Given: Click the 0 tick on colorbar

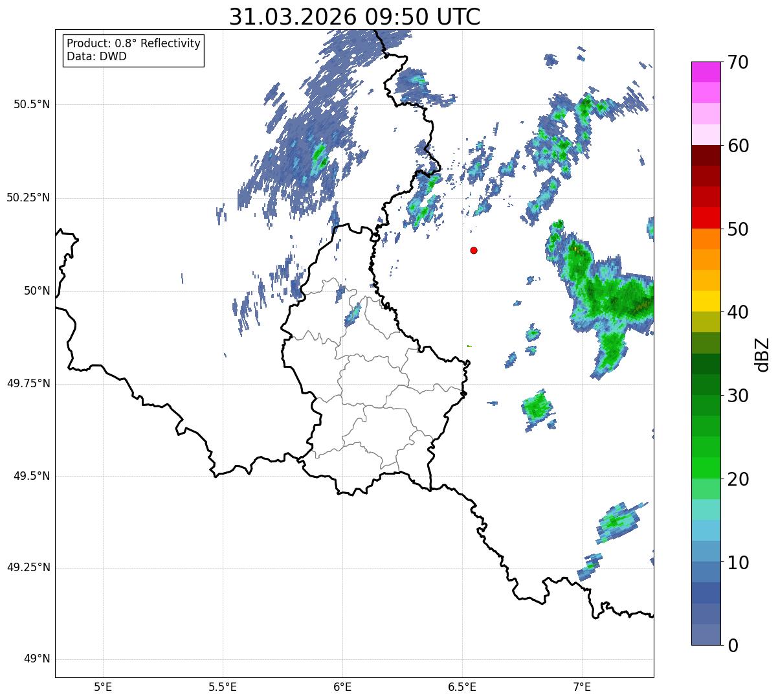Looking at the screenshot, I should (732, 646).
